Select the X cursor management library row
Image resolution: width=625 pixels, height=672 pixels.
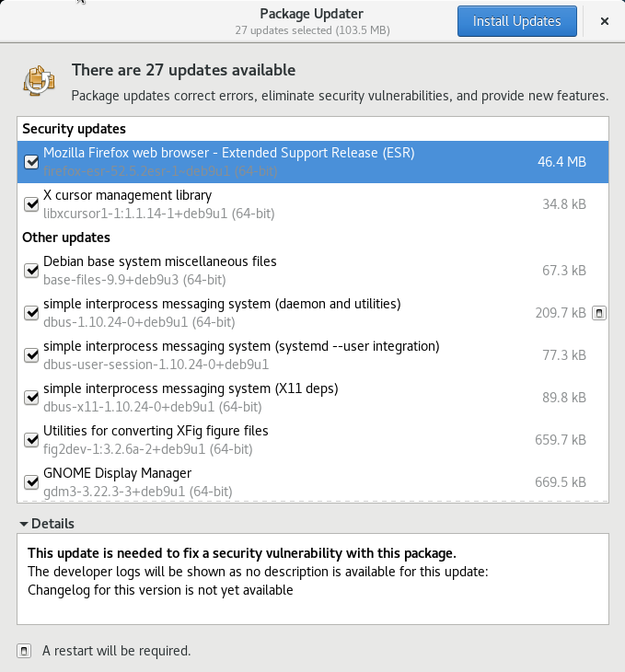276,204
